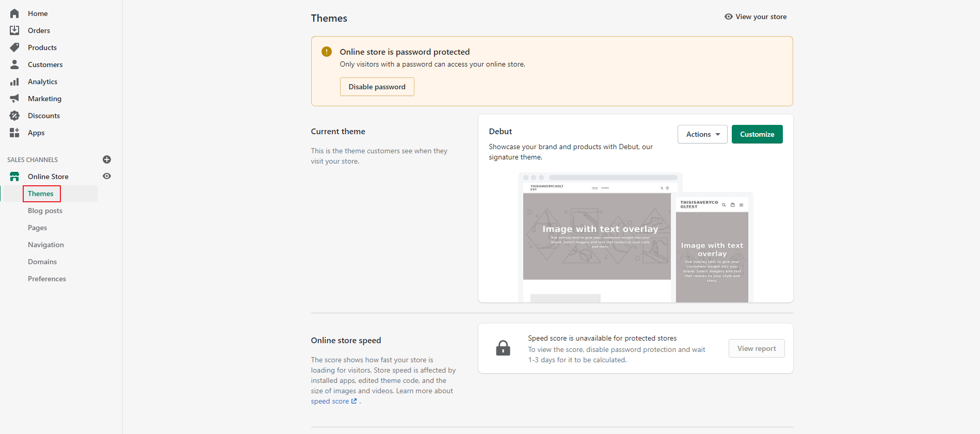Open the Products page
This screenshot has height=434, width=980.
42,47
